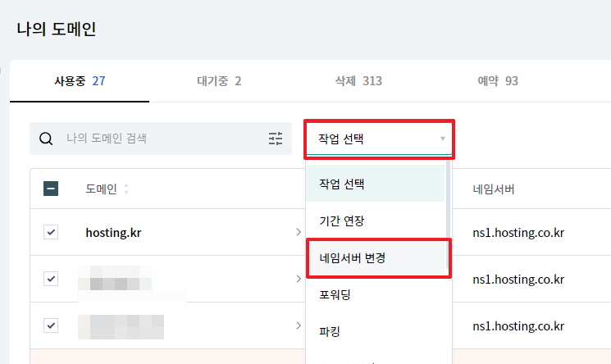Select 포워딩 option in the list

coord(376,294)
